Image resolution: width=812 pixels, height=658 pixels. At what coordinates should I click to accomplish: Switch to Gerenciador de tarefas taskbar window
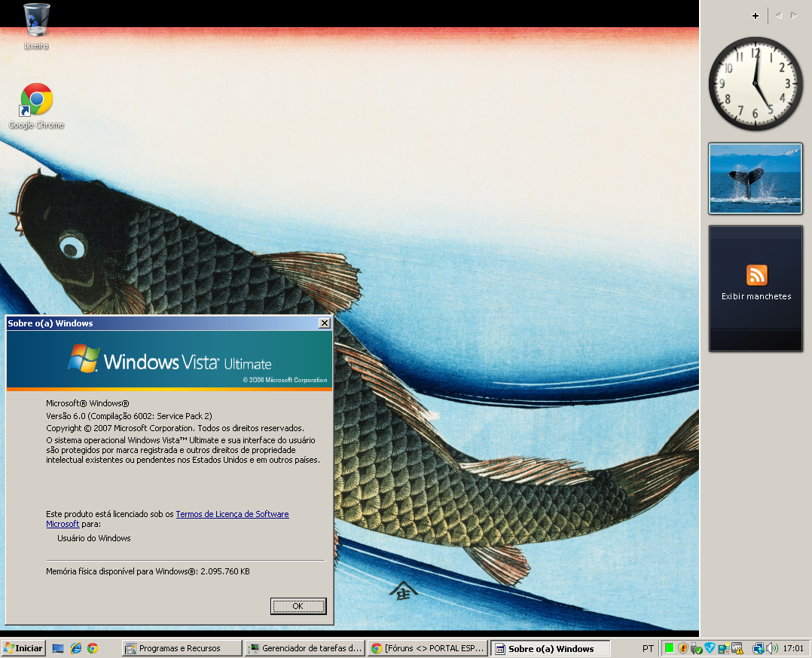click(306, 648)
